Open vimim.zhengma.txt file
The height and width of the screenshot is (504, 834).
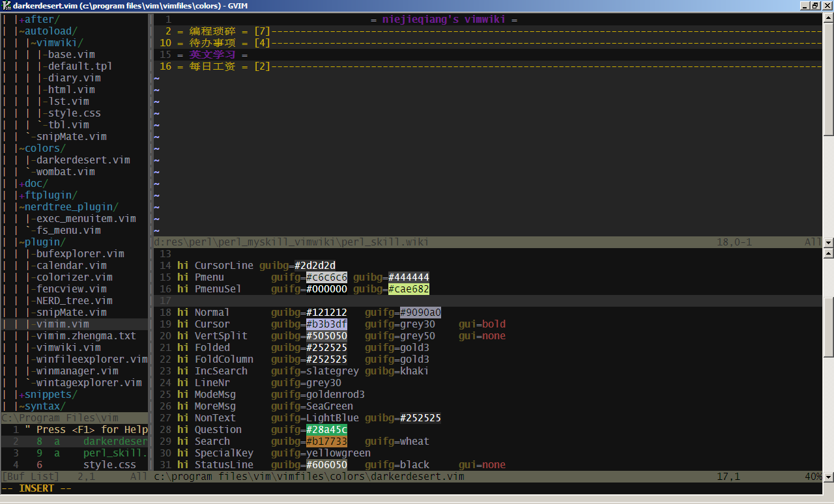86,336
